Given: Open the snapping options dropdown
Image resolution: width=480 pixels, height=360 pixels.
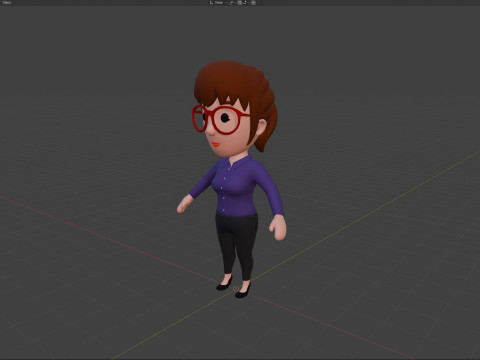Looking at the screenshot, I should 246,2.
